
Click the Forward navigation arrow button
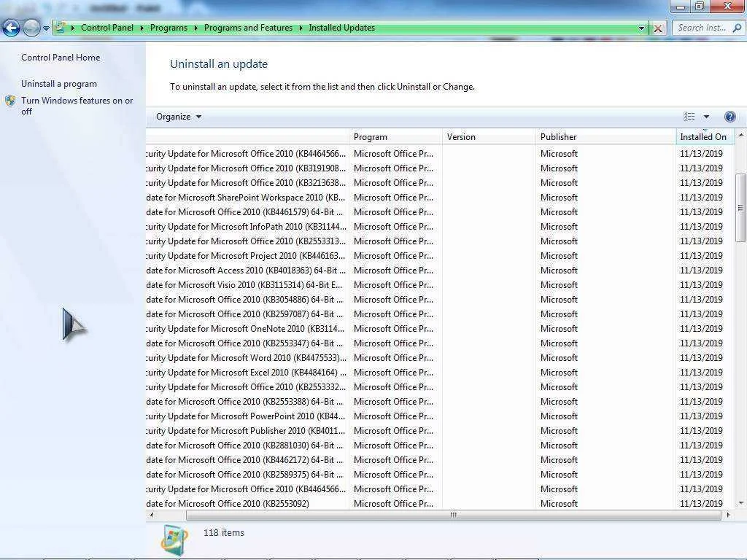point(31,28)
